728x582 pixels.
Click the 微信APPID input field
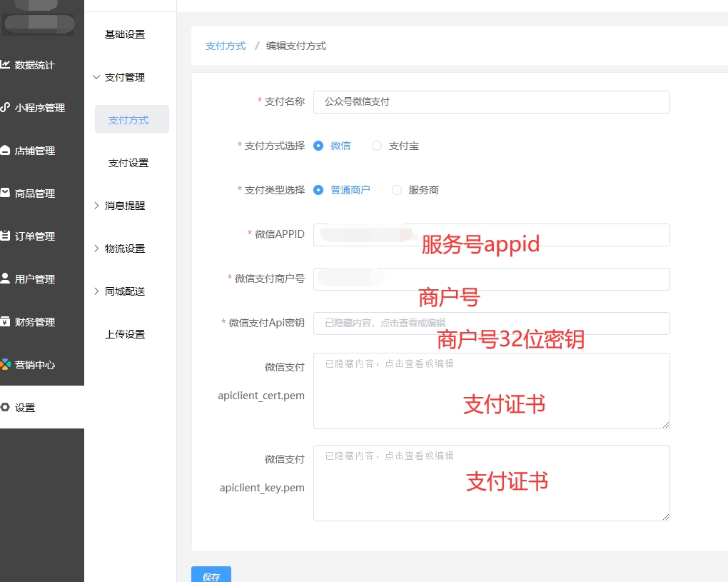492,234
